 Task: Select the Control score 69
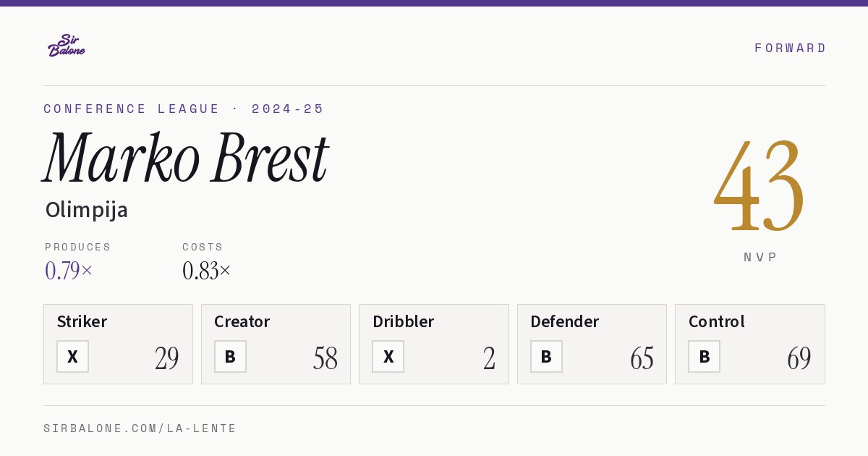tap(799, 358)
